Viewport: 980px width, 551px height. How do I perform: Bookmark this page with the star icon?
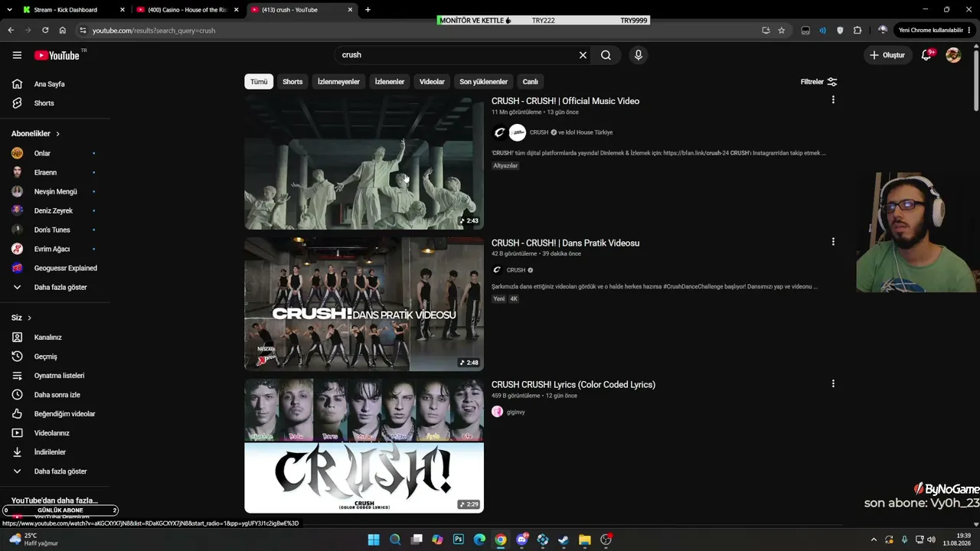point(782,31)
